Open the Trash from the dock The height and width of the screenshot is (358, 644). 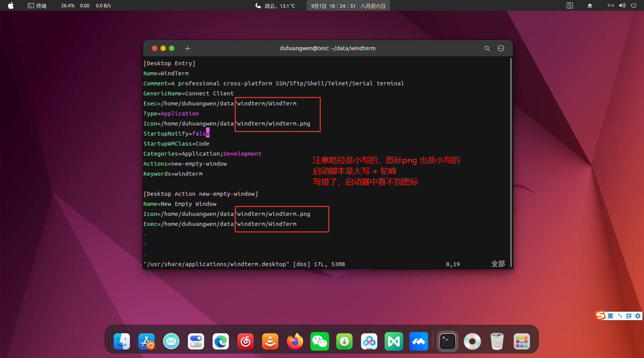tap(497, 341)
